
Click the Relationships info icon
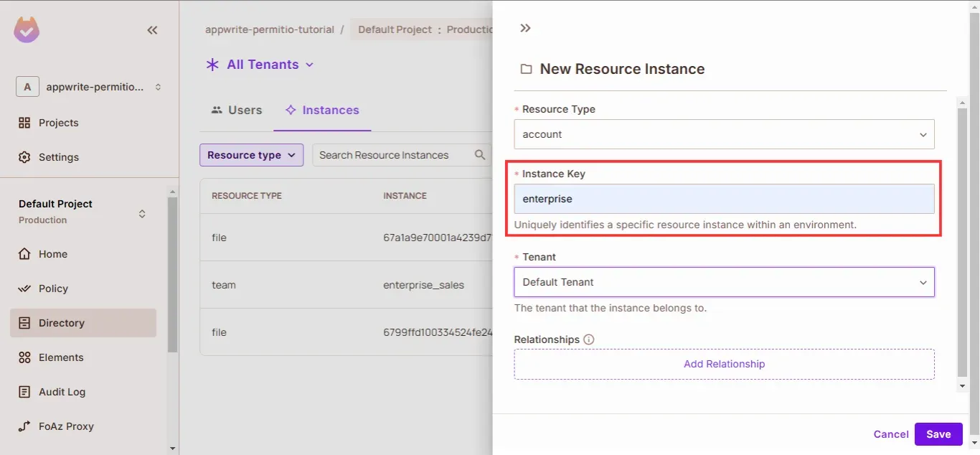pyautogui.click(x=589, y=339)
